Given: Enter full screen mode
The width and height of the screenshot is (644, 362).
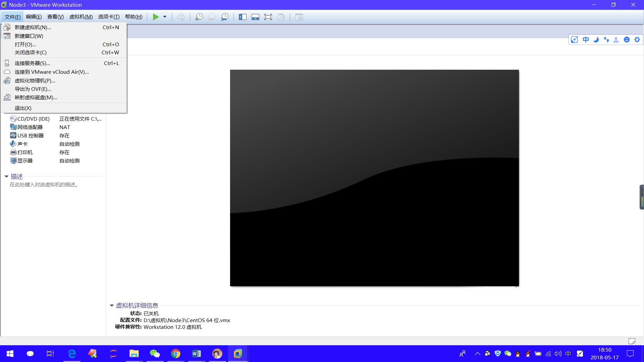Looking at the screenshot, I should point(268,17).
